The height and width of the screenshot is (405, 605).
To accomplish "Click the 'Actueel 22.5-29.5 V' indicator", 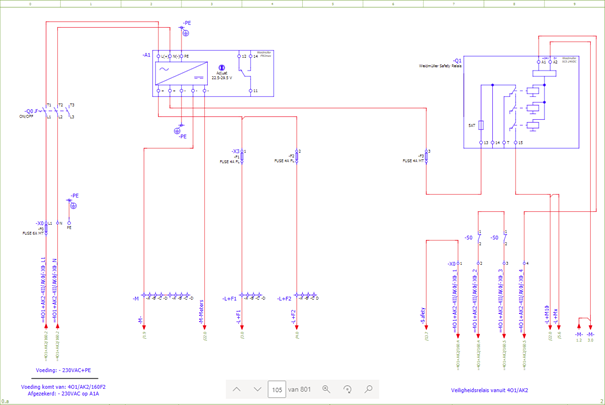I will click(x=222, y=73).
